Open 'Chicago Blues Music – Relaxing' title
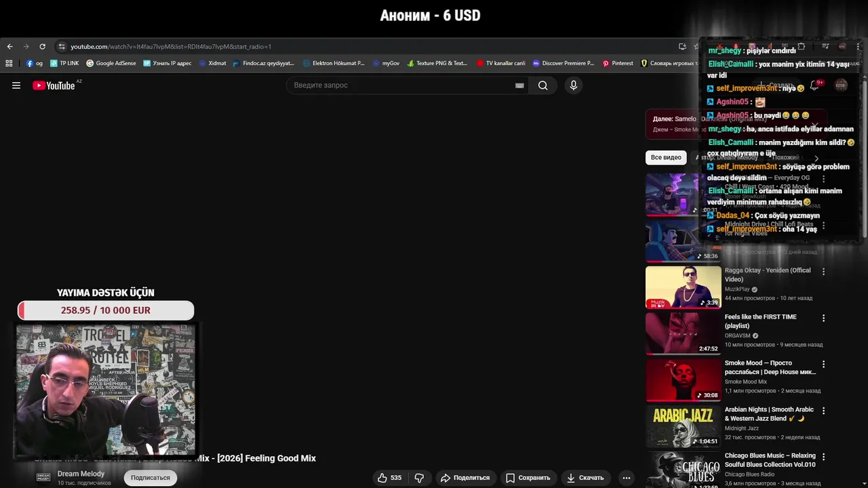This screenshot has width=868, height=488. click(770, 460)
